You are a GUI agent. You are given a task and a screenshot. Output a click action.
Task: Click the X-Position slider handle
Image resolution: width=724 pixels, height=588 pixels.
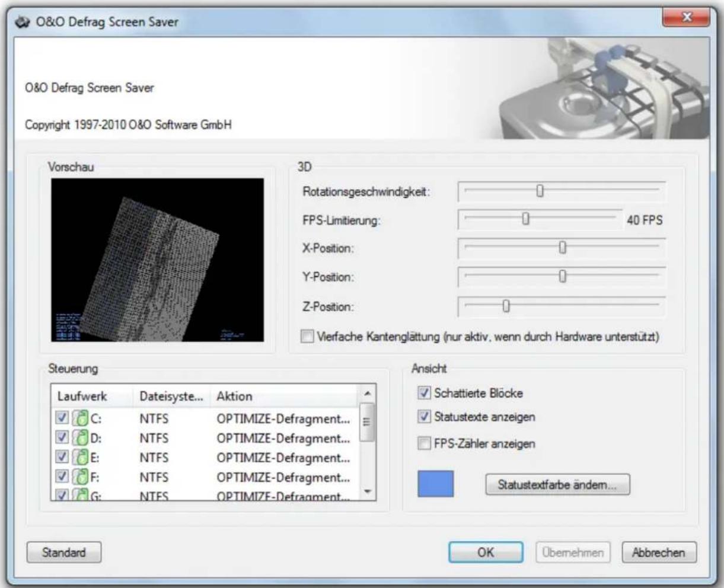tap(563, 247)
